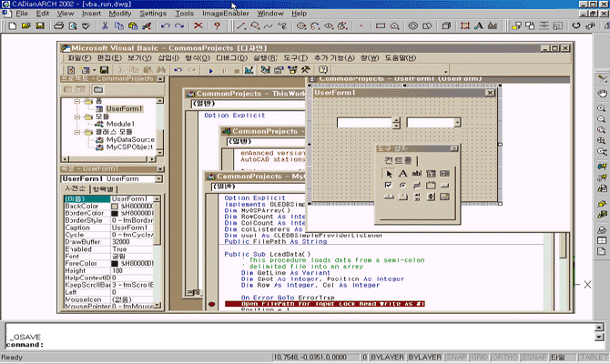This screenshot has height=364, width=610.
Task: Collapse the 모듈 folder in project tree
Action: (77, 116)
